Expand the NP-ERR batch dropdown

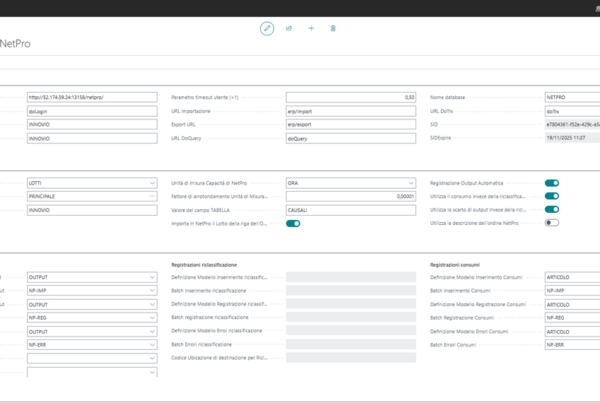click(152, 345)
